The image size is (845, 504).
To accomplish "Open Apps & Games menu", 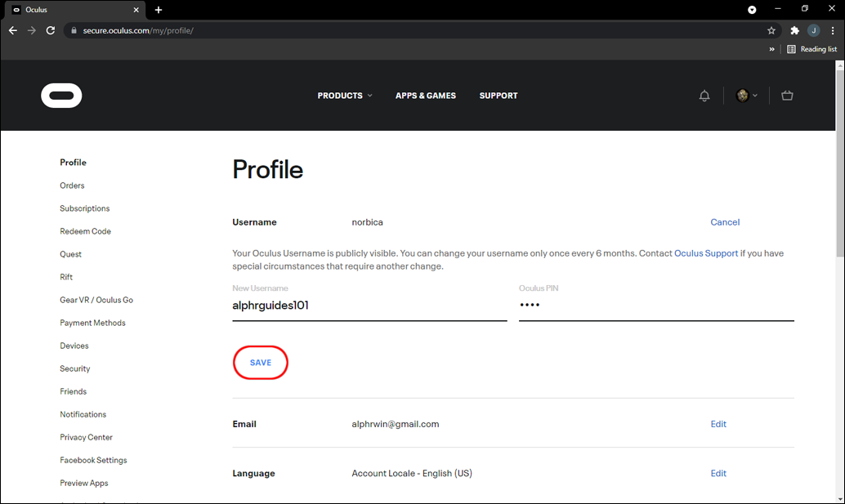I will (426, 96).
